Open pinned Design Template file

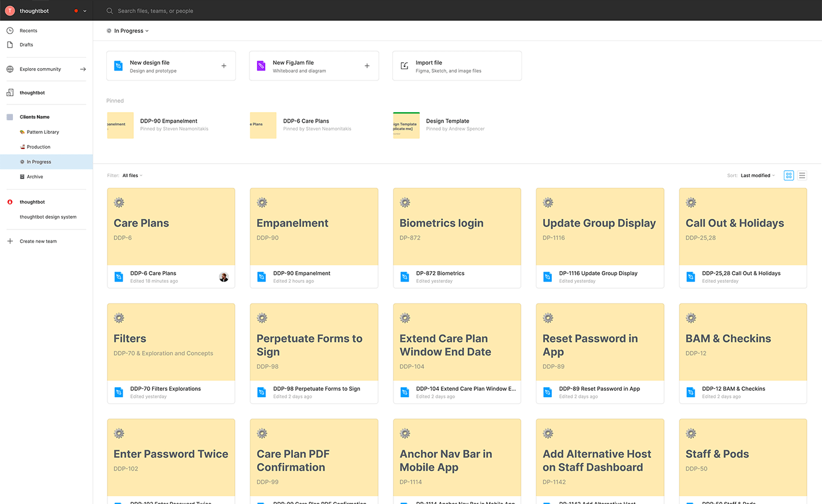click(439, 125)
